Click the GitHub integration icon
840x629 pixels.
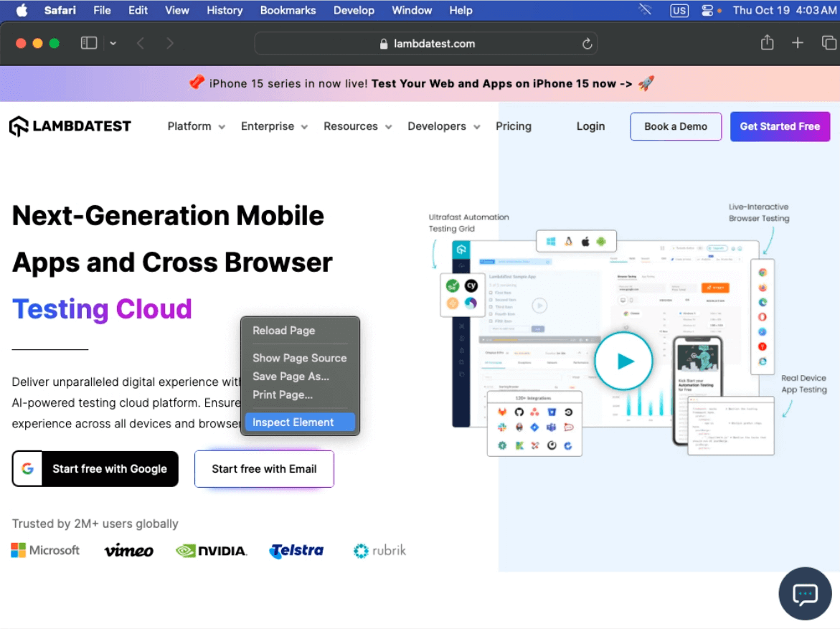click(x=520, y=412)
